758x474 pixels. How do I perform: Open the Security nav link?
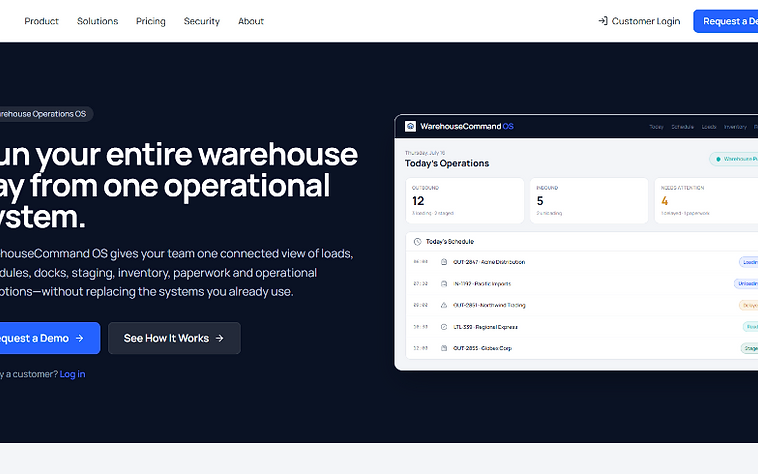point(202,21)
